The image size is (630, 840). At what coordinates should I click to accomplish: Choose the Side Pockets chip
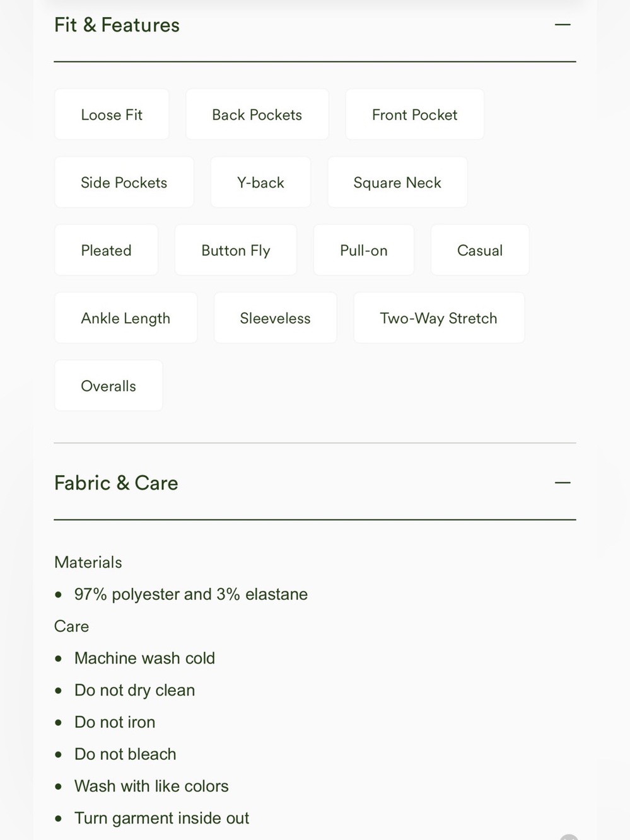(124, 183)
